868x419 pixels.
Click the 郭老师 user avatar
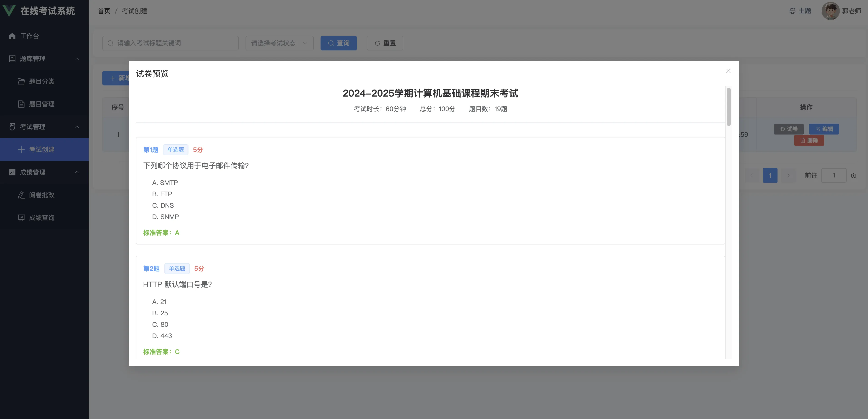tap(830, 11)
